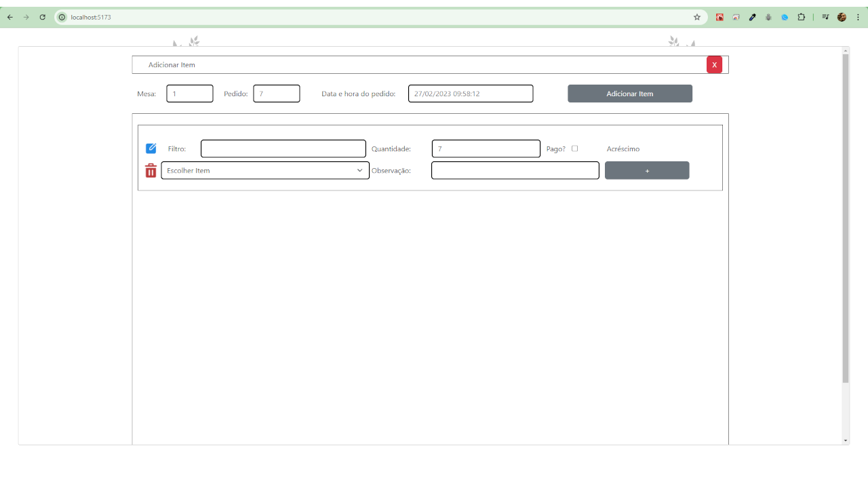Check the Pago? checkbox

574,148
